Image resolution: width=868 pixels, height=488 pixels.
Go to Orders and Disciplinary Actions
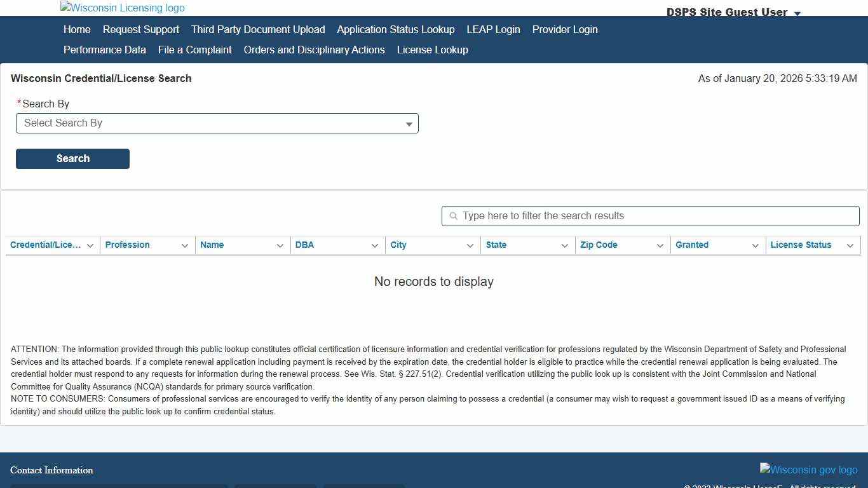click(x=314, y=50)
